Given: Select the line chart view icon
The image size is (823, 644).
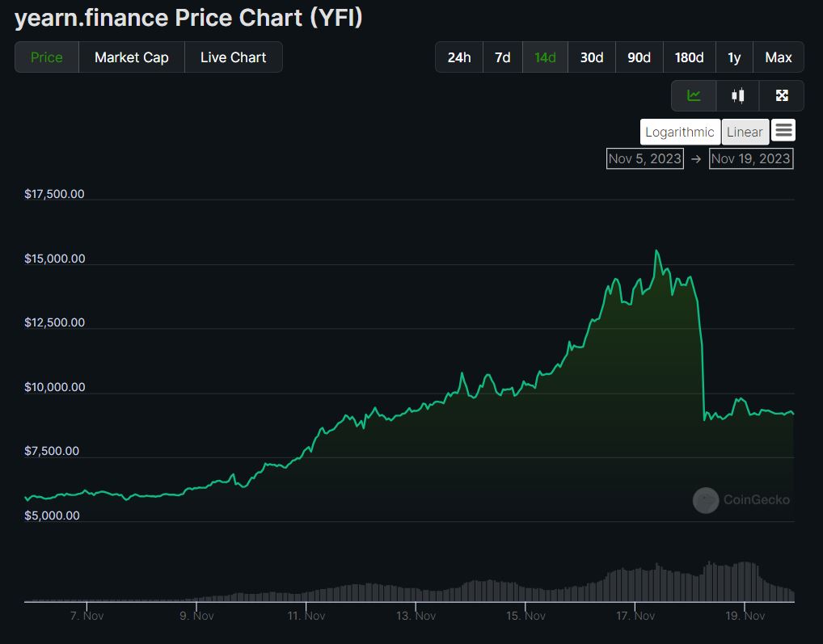Looking at the screenshot, I should coord(694,95).
